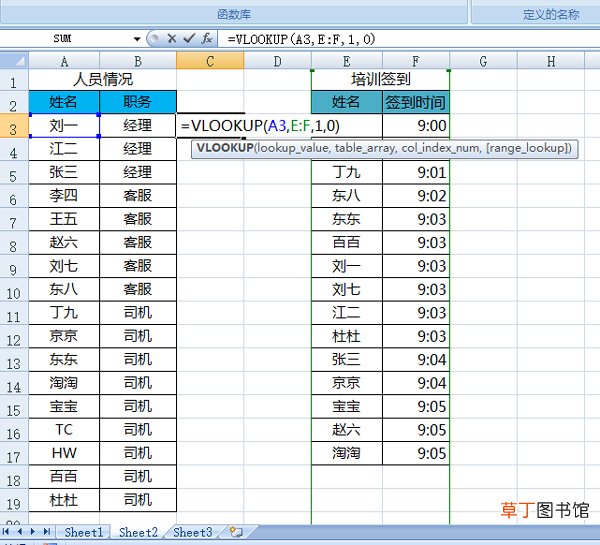Select cell with 李四
The height and width of the screenshot is (545, 600).
click(64, 196)
